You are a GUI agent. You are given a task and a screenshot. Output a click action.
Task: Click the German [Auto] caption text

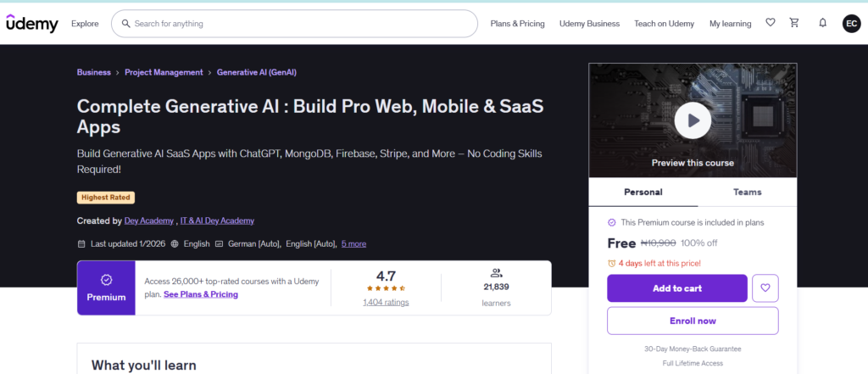click(254, 243)
